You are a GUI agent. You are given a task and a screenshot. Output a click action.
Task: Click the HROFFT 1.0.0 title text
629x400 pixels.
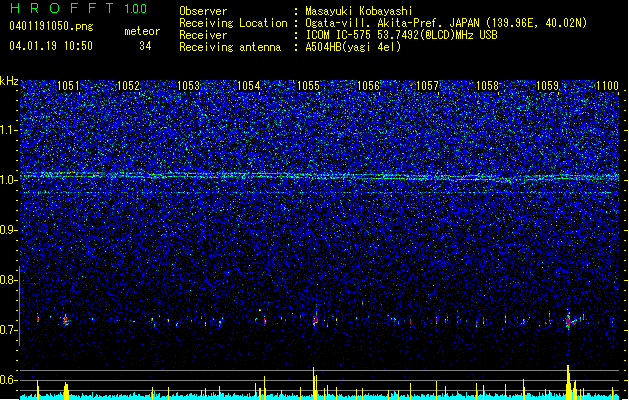pyautogui.click(x=79, y=8)
